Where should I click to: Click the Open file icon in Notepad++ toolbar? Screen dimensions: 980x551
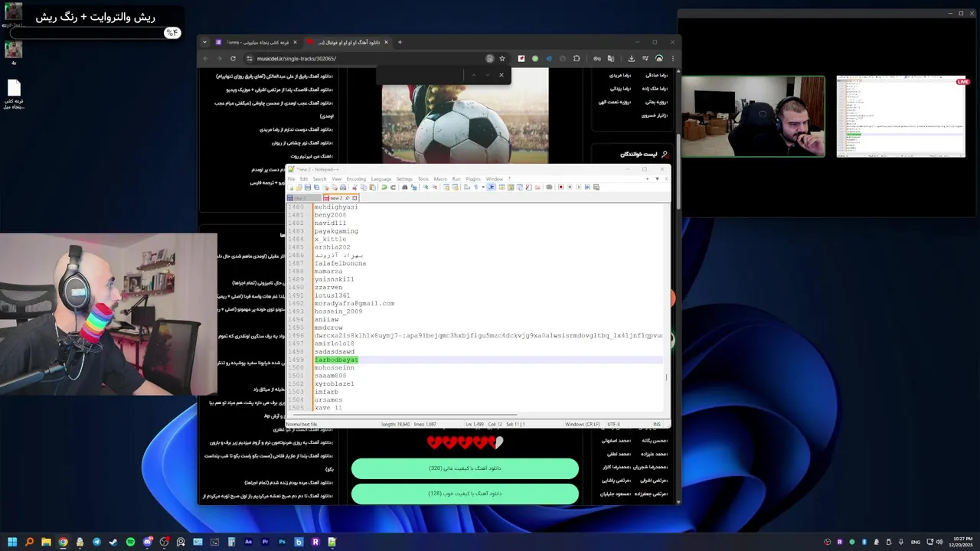click(x=299, y=187)
